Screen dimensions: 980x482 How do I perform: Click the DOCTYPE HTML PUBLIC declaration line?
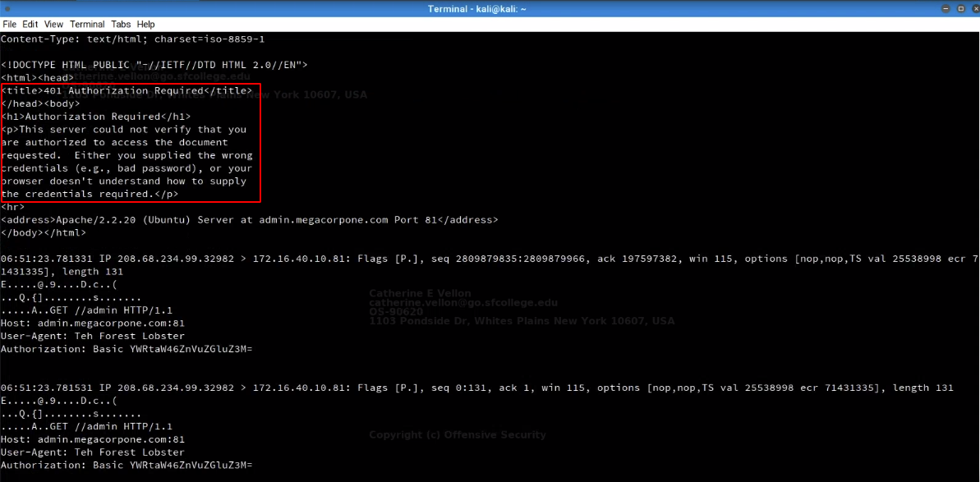click(154, 64)
